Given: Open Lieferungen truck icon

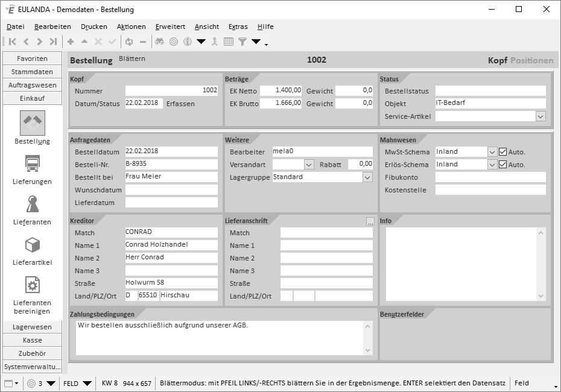Looking at the screenshot, I should click(32, 163).
